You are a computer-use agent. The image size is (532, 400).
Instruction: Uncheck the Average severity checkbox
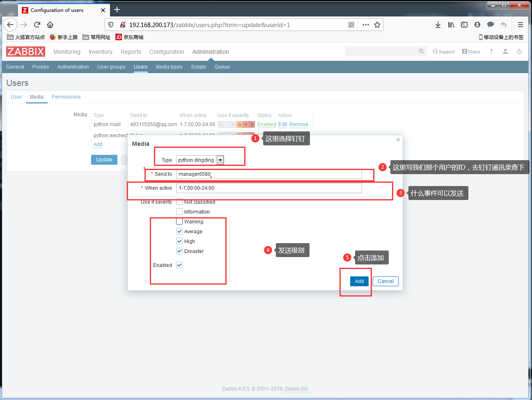[179, 231]
